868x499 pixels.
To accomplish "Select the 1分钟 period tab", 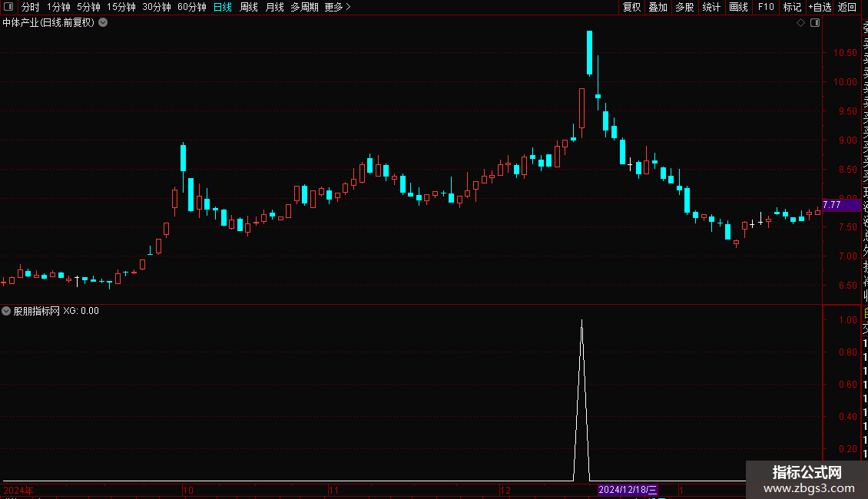I will 58,7.
